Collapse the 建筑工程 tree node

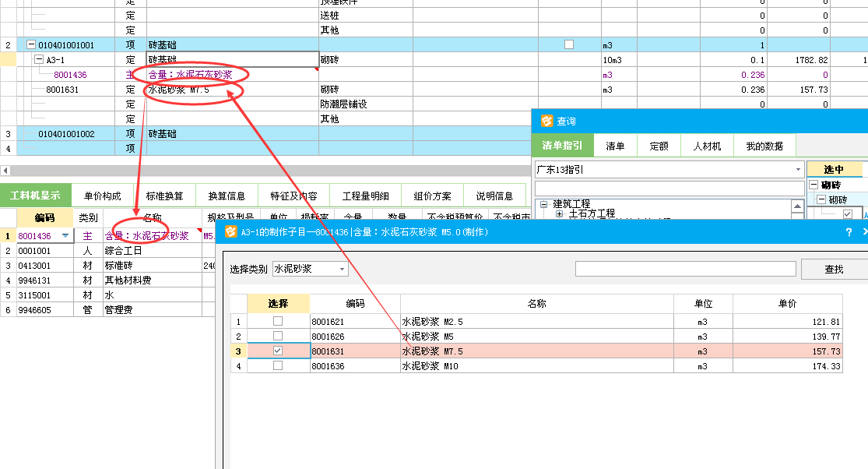[543, 204]
